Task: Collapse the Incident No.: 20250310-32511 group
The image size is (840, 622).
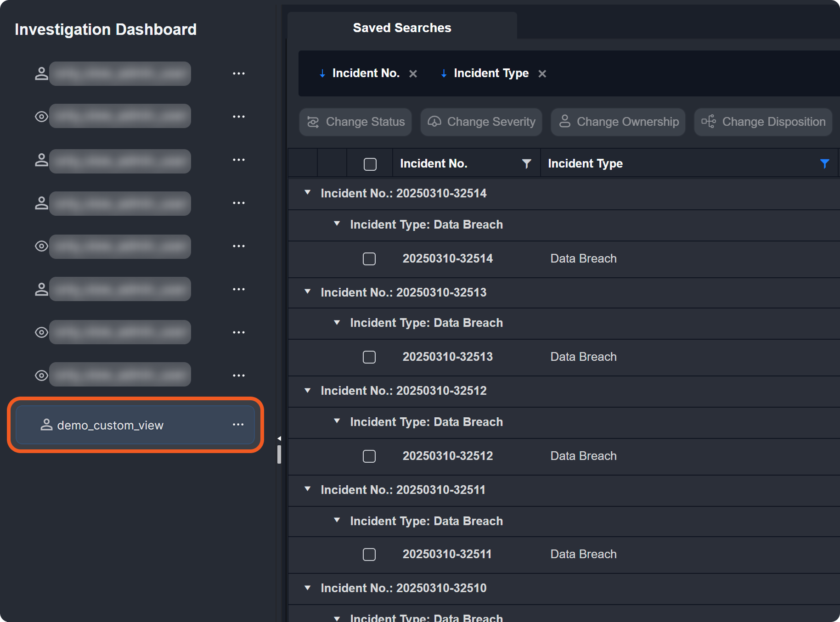Action: (x=308, y=489)
